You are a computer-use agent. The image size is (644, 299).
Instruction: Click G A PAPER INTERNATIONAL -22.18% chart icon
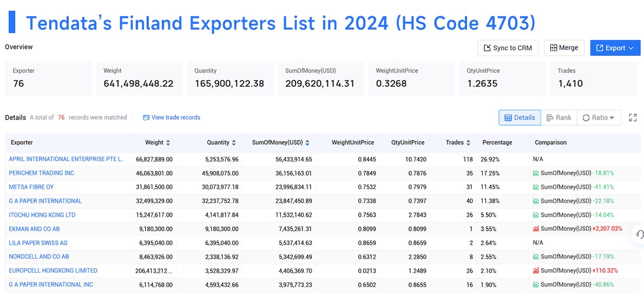click(536, 201)
